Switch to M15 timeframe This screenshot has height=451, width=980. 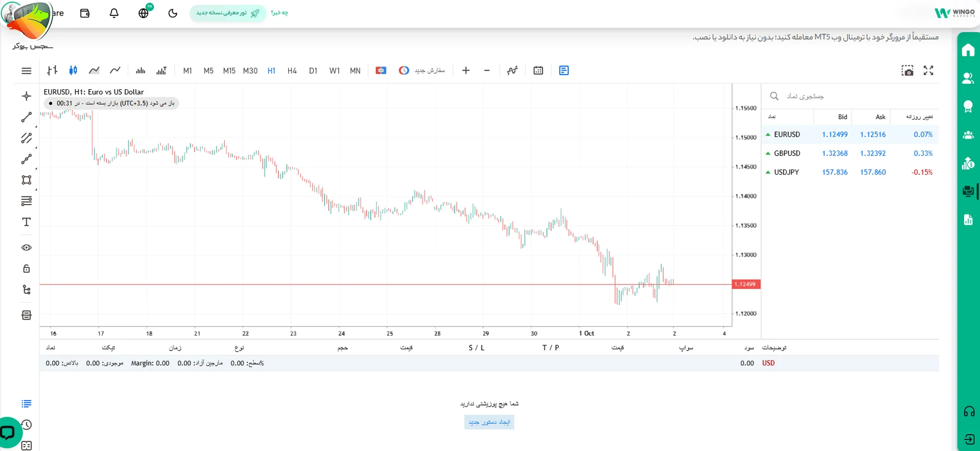(229, 71)
